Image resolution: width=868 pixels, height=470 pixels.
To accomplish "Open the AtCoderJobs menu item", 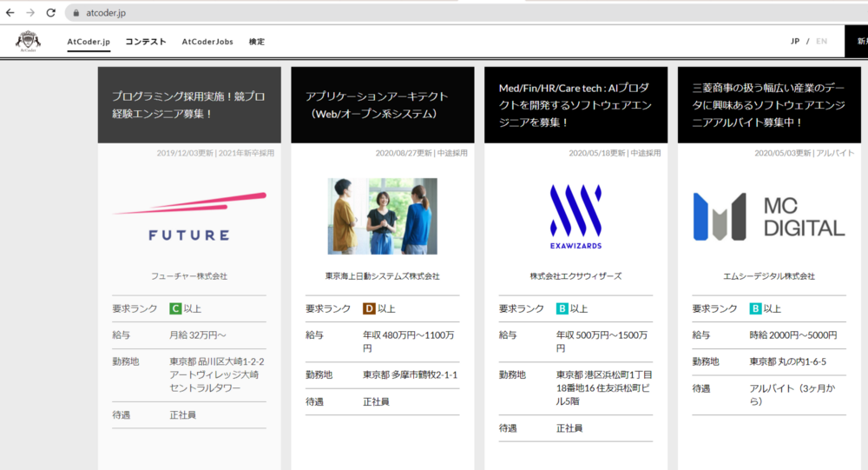I will coord(207,42).
